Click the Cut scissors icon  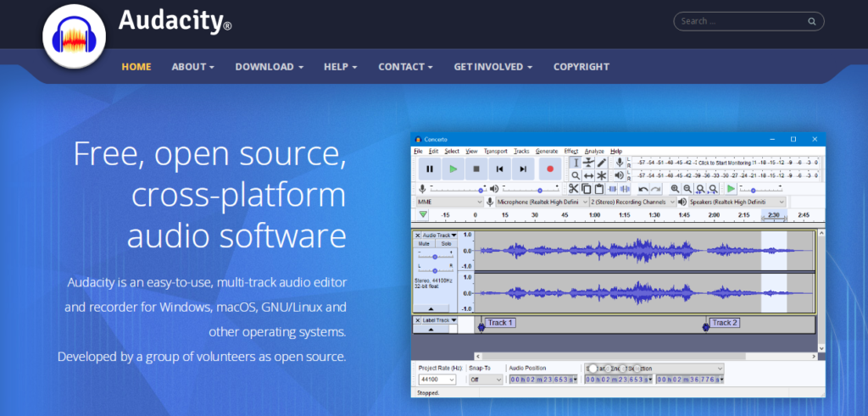[x=574, y=189]
